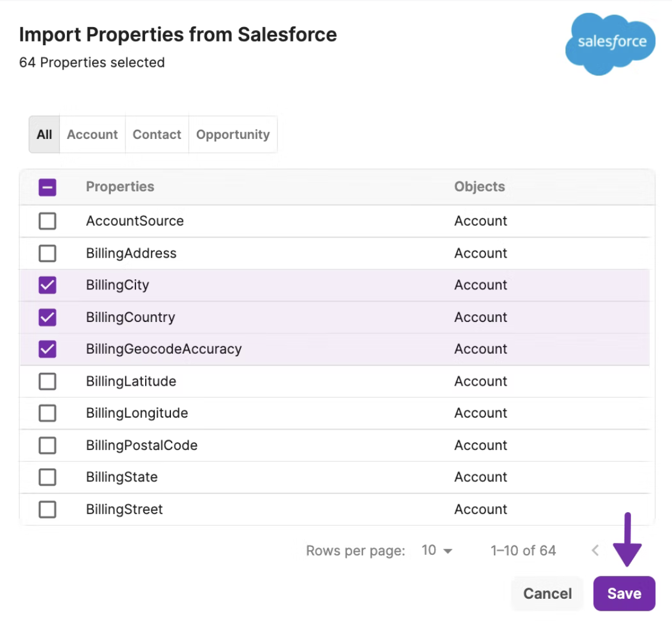This screenshot has height=621, width=672.
Task: Click the Salesforce cloud logo
Action: coord(610,43)
